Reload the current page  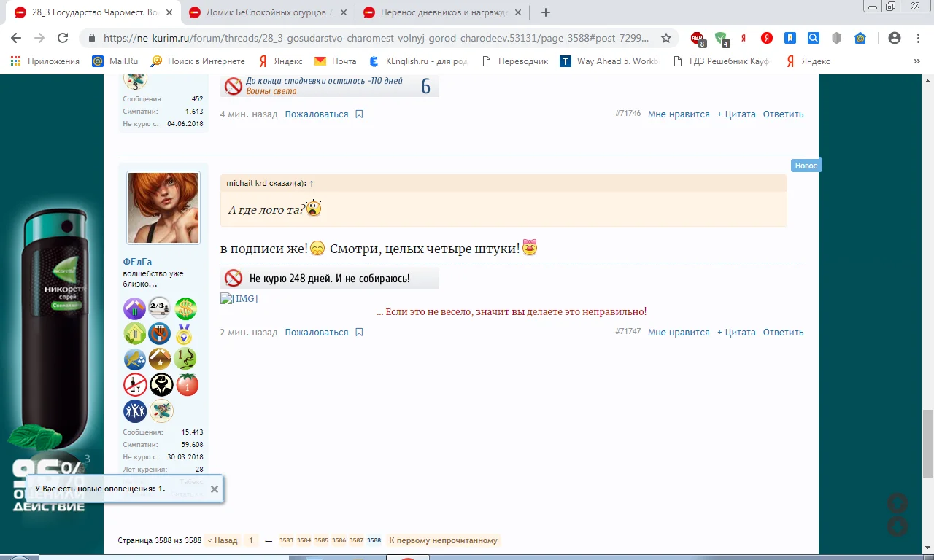coord(63,39)
